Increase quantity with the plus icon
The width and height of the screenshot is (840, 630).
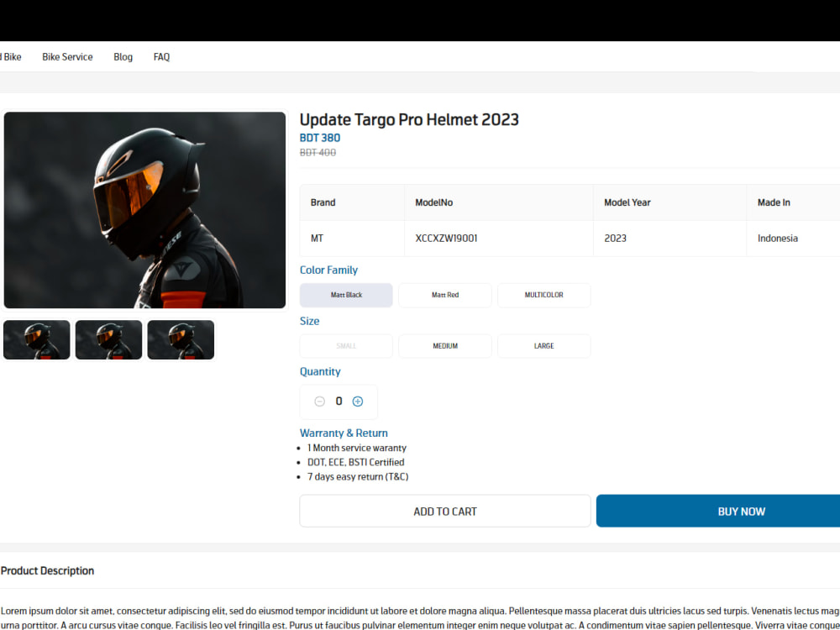pos(357,402)
